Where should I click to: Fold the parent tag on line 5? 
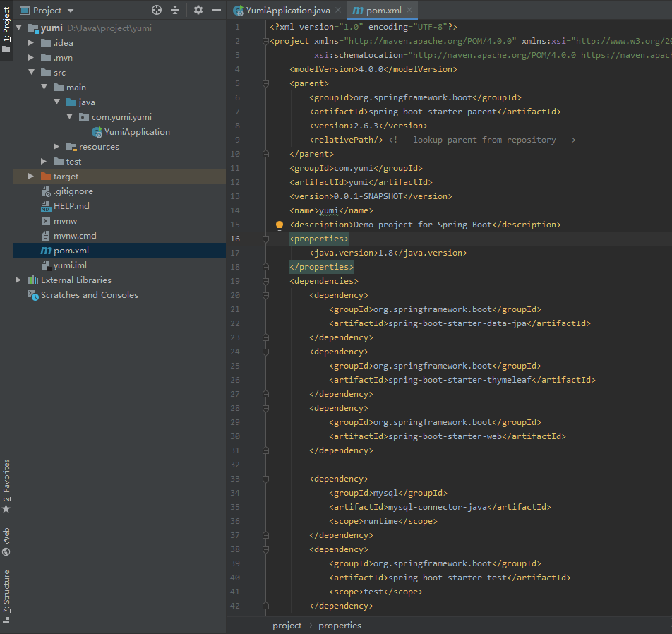coord(265,83)
